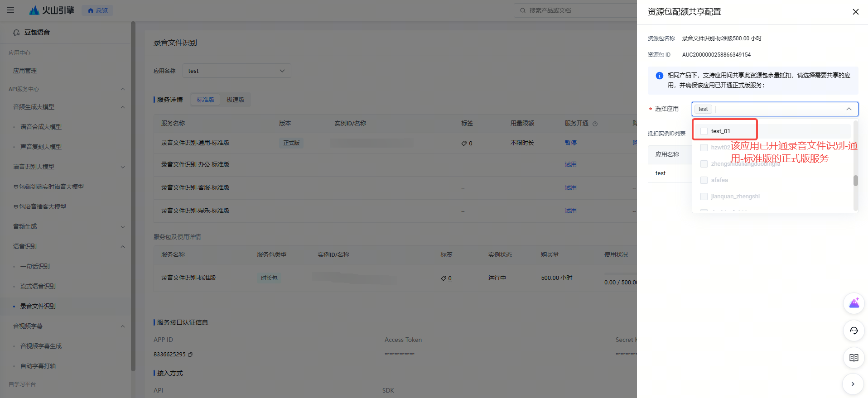The height and width of the screenshot is (398, 868).
Task: Click the help icon beside 服务开通
Action: tap(595, 124)
